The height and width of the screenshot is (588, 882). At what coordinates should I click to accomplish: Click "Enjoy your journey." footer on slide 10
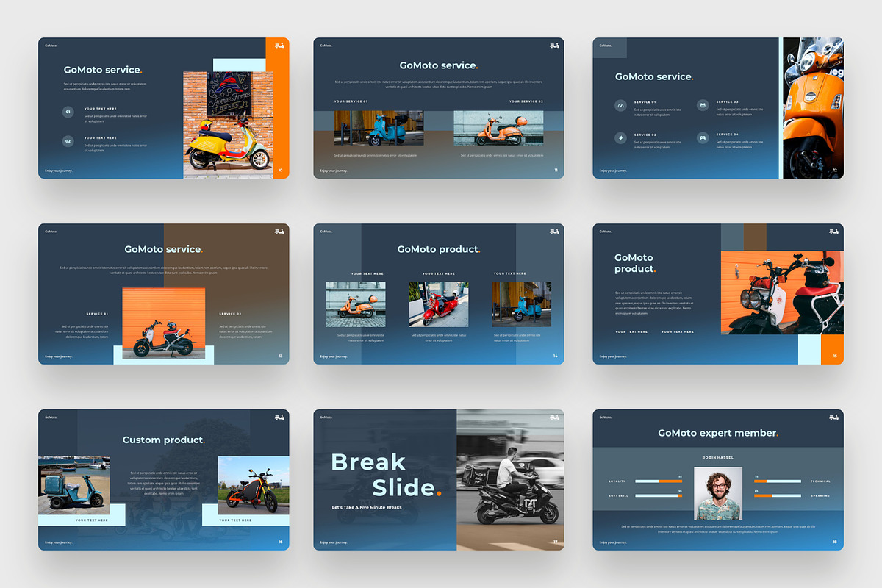pos(58,171)
